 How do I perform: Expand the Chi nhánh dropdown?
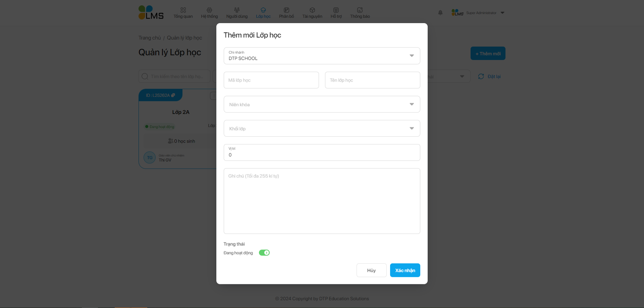click(x=412, y=56)
